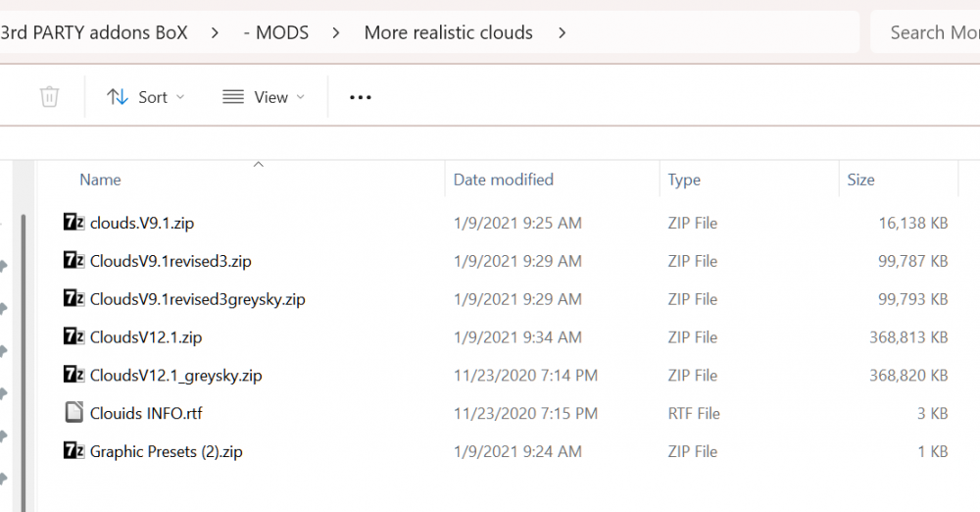Click the 7z icon of CloudsV12.1_greysky.zip
Image resolution: width=980 pixels, height=512 pixels.
click(73, 375)
